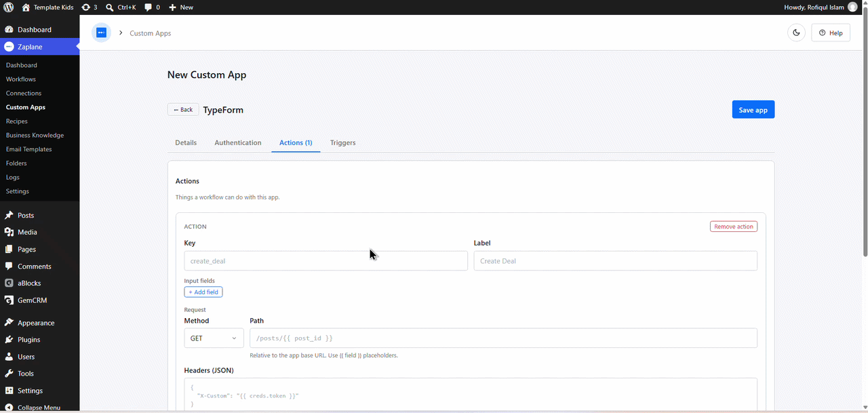This screenshot has width=868, height=413.
Task: Click the user avatar next to Howdy
Action: pyautogui.click(x=852, y=7)
